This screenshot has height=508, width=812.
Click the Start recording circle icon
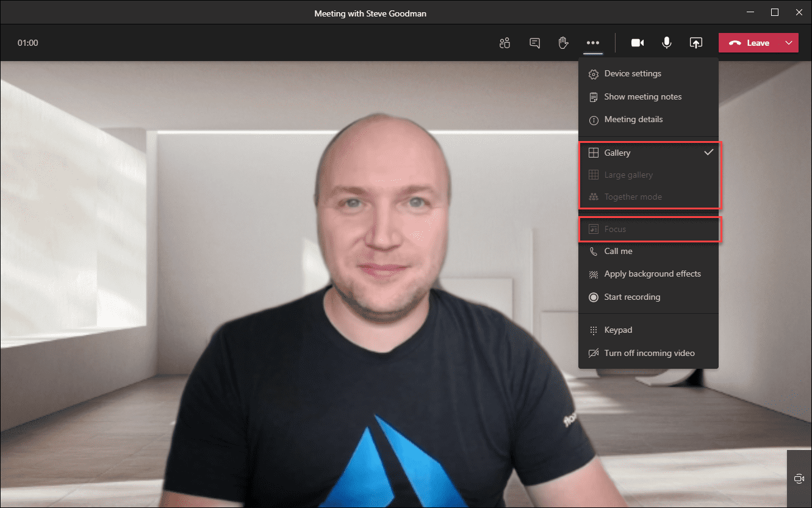pos(593,297)
